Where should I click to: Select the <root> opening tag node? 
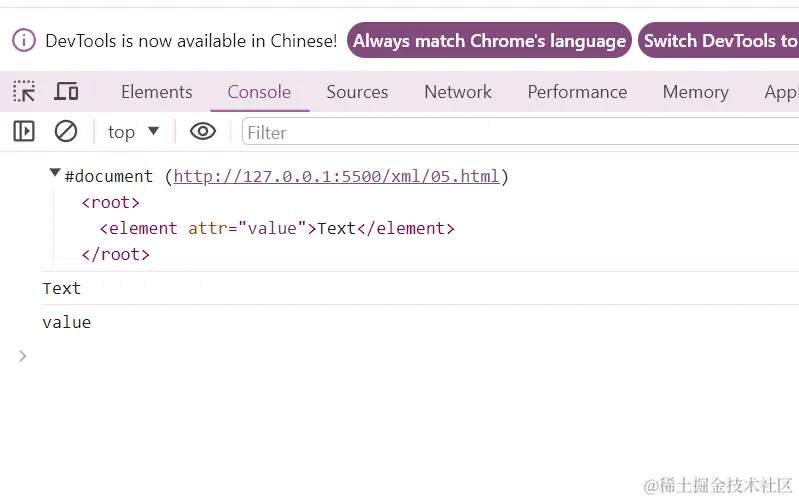point(110,203)
